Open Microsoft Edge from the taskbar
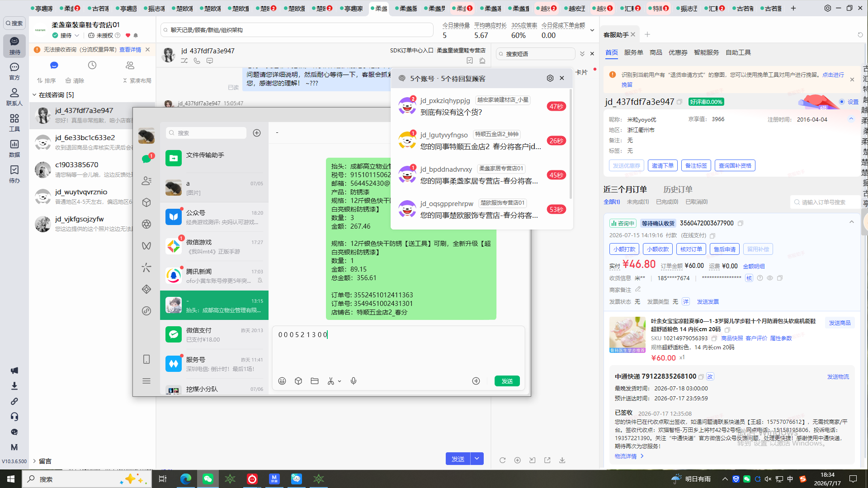 (x=185, y=479)
